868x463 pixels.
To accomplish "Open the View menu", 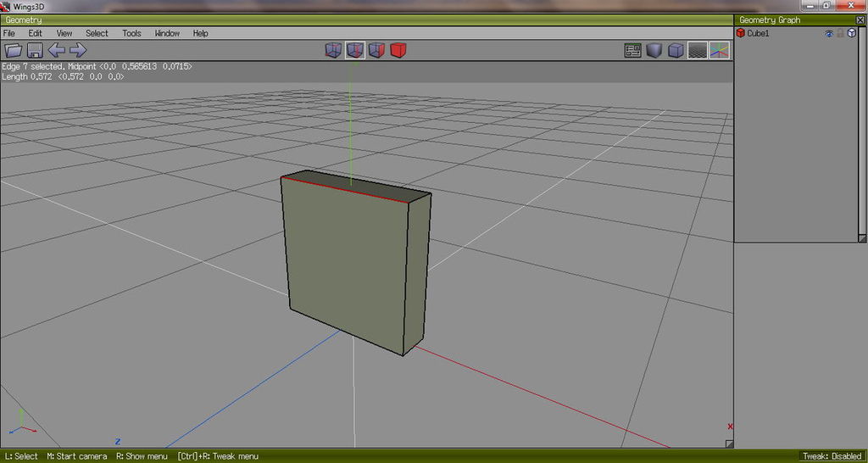I will tap(64, 33).
